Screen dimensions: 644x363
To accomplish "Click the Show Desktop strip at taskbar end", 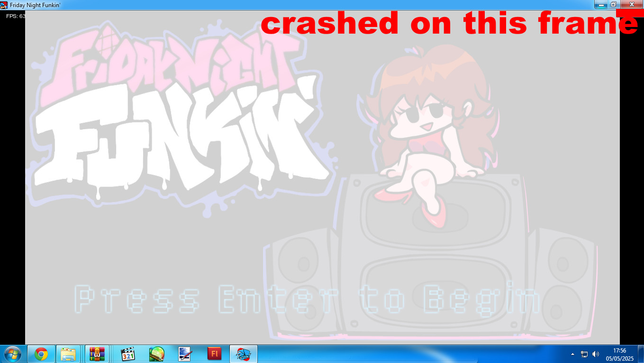I will click(x=641, y=354).
